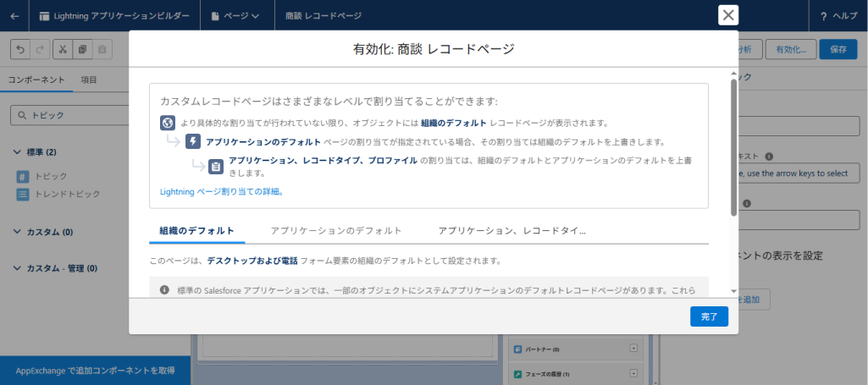Click the dialog vertical scrollbar
868x385 pixels.
(x=733, y=146)
